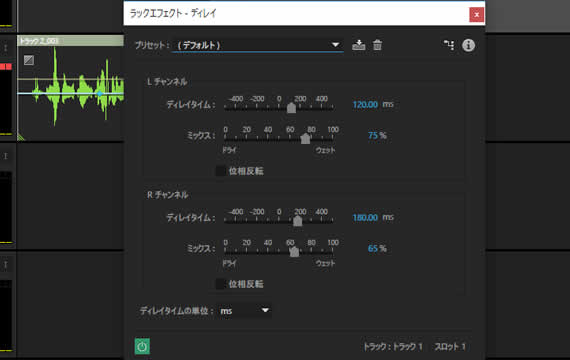
Task: Click the R channel ディレイタイム slider handle
Action: (298, 221)
